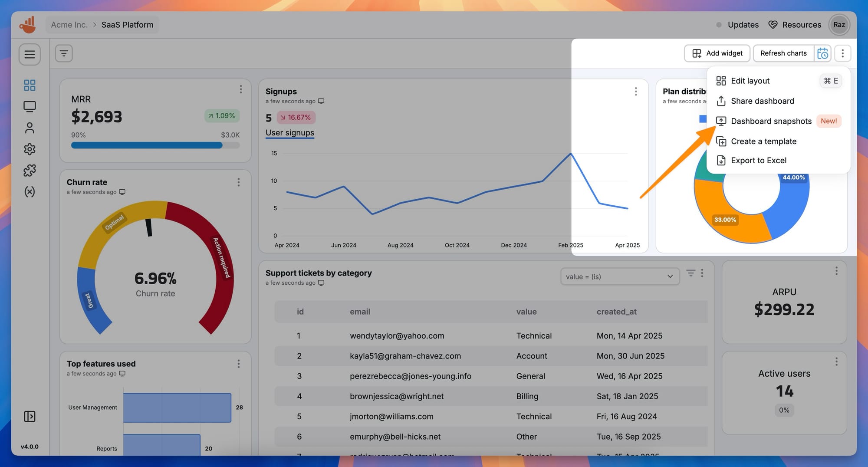
Task: Select Dashboard snapshots from the menu
Action: pos(771,121)
